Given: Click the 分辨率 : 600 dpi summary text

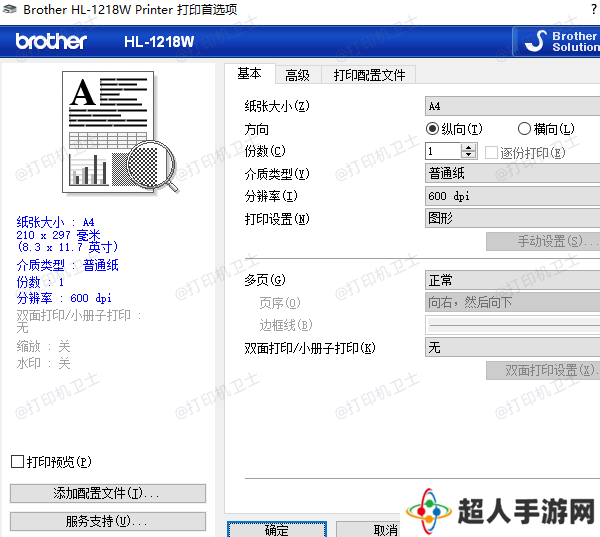Looking at the screenshot, I should pyautogui.click(x=64, y=298).
